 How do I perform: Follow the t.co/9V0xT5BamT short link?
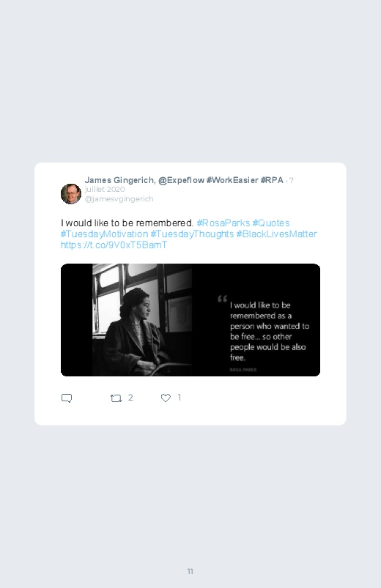114,245
